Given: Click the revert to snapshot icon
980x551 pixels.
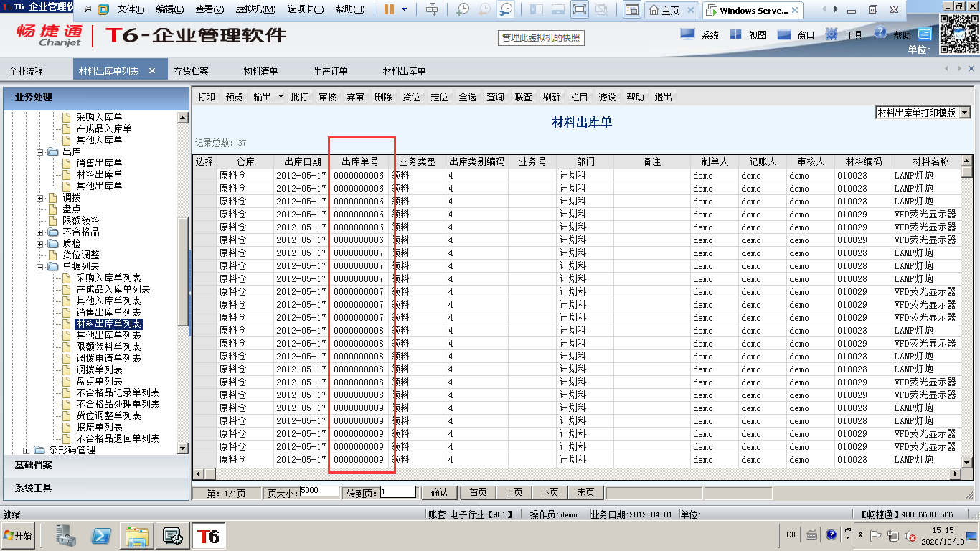Looking at the screenshot, I should coord(484,10).
